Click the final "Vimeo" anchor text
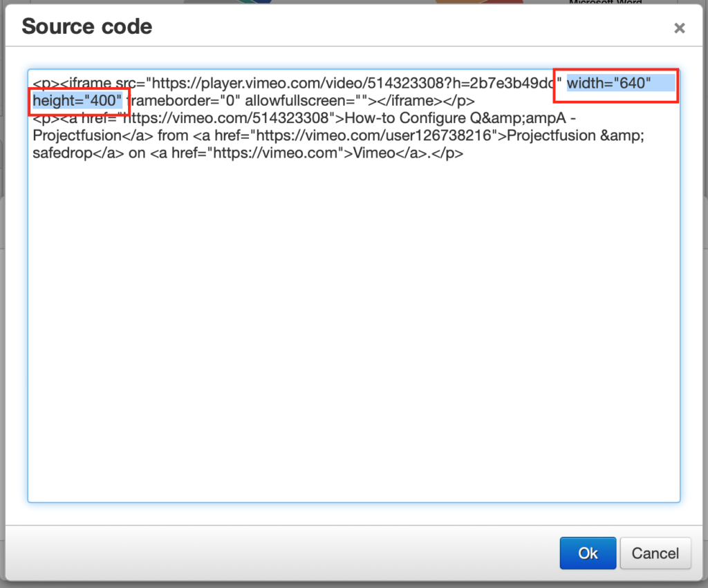 point(373,153)
